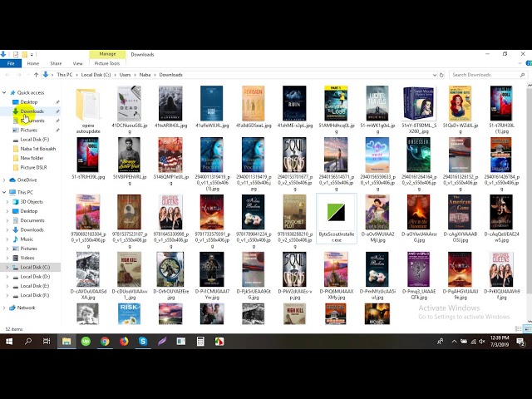This screenshot has height=399, width=532.
Task: Select D-Pmq3_U4AAEQTk.jpg purple cover thumbnail
Action: (418, 269)
